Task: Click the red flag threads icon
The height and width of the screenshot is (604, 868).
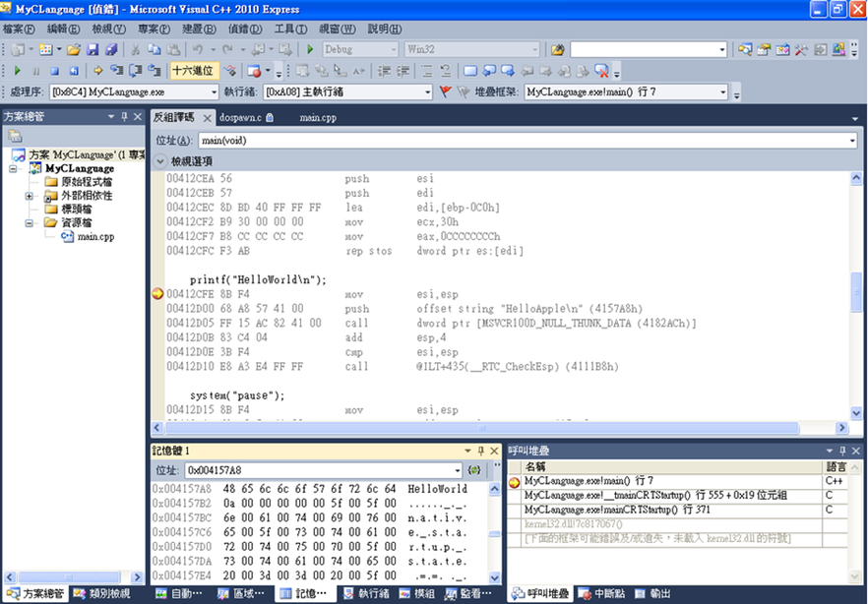Action: [445, 91]
